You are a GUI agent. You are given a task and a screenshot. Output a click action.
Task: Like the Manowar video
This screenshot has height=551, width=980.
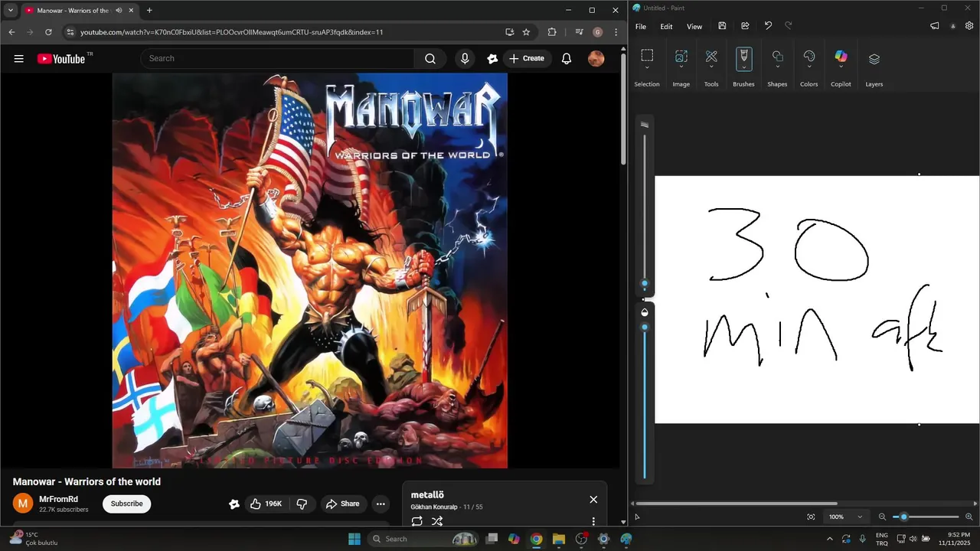[x=266, y=504]
